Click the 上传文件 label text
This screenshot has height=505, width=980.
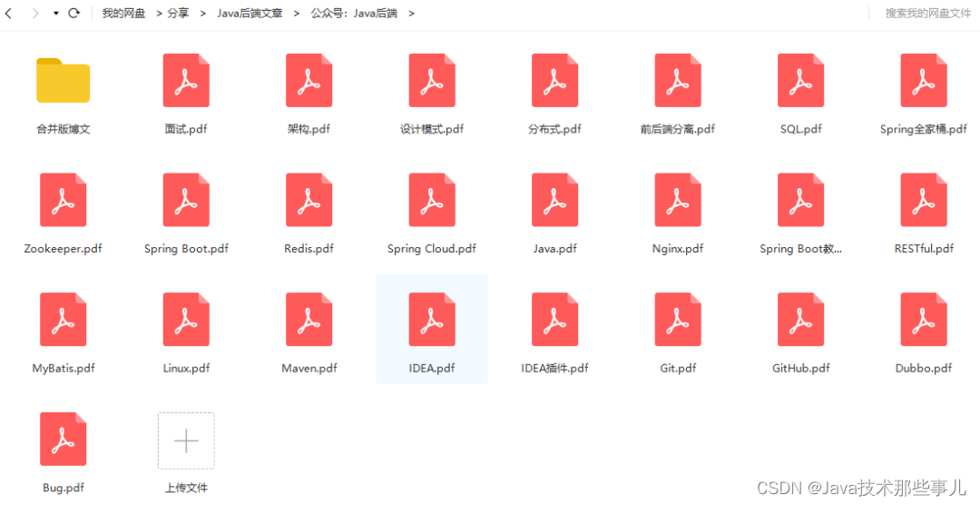pos(186,488)
